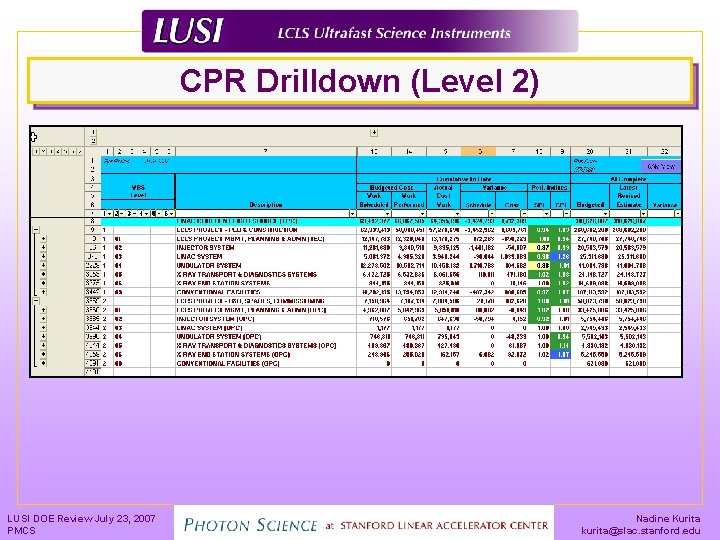Click the blue 1.26 CPI cell
This screenshot has width=720, height=540.
click(x=561, y=256)
